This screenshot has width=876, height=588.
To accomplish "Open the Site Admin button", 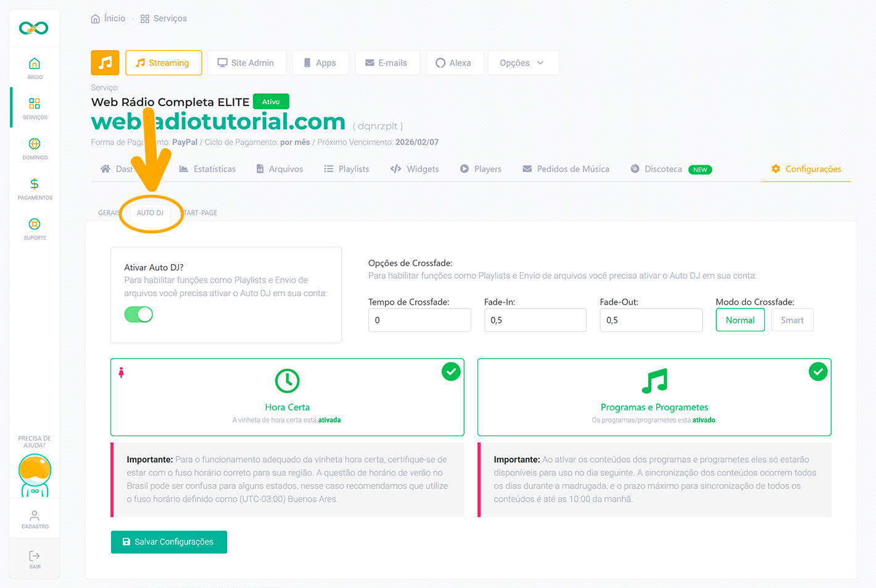I will (x=246, y=63).
